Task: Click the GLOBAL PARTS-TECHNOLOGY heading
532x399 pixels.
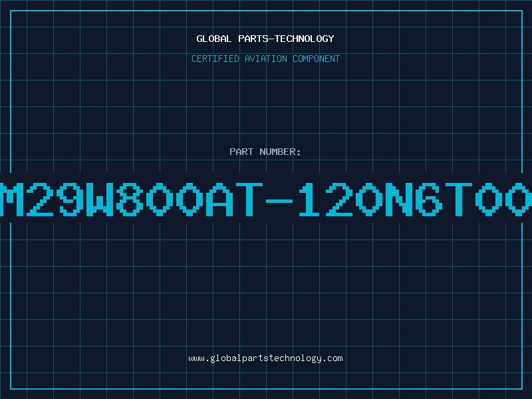Action: pos(265,39)
